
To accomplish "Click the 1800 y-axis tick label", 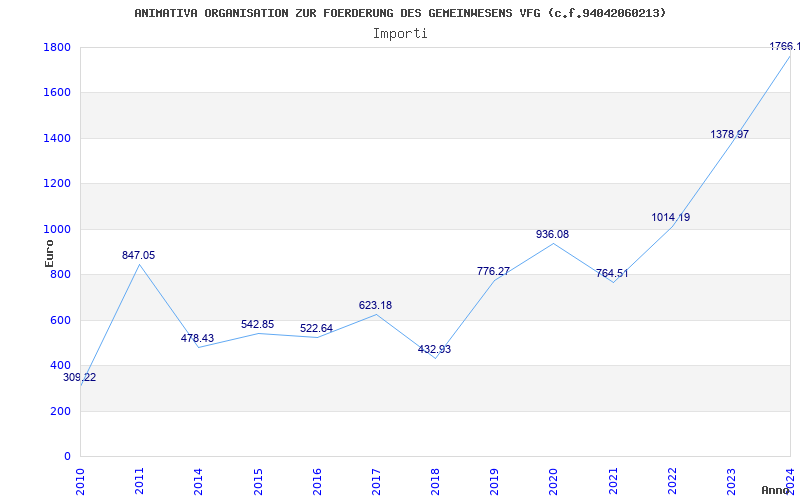I will click(56, 48).
